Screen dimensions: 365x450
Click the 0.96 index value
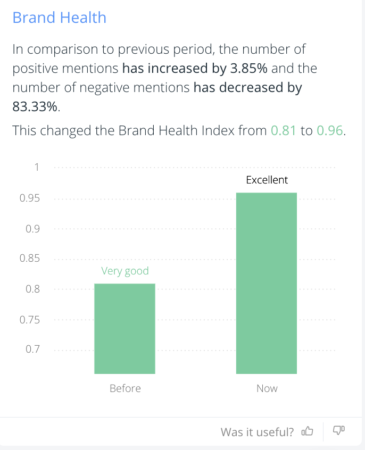[330, 130]
